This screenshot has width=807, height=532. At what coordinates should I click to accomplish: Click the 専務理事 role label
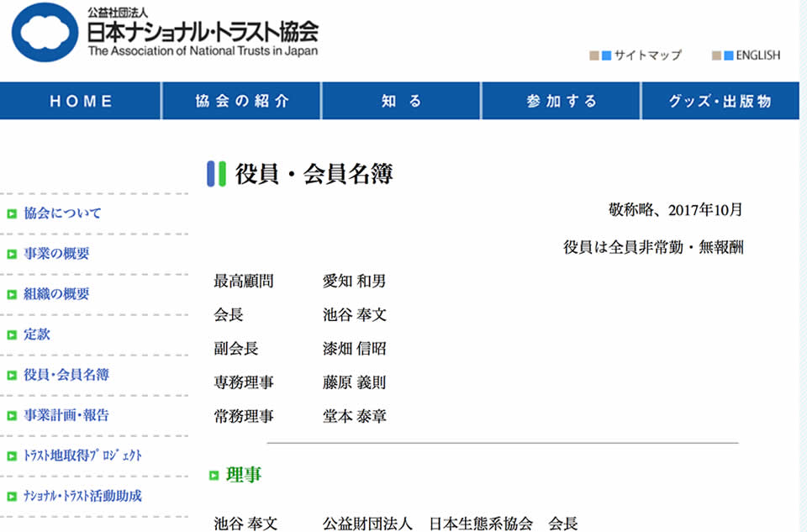(244, 382)
